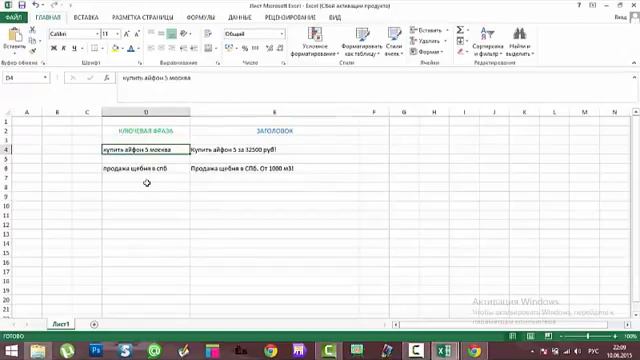Apply the fill color bucket
Screen dimensions: 640x360
tap(115, 48)
